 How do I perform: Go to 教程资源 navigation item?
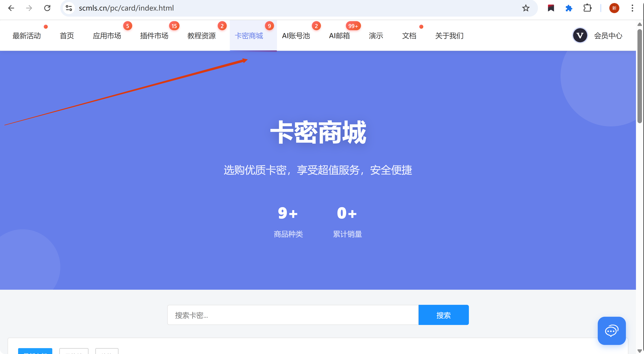click(201, 36)
